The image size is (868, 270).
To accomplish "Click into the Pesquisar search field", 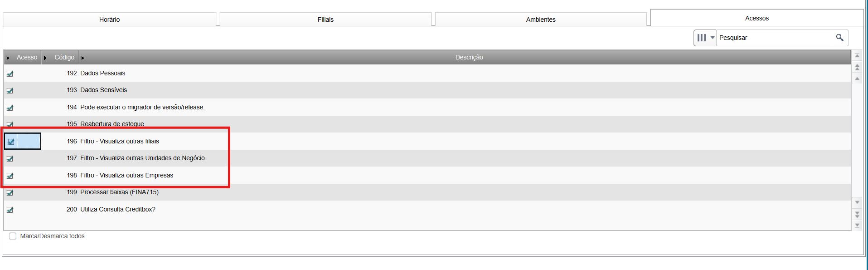I will [x=775, y=38].
